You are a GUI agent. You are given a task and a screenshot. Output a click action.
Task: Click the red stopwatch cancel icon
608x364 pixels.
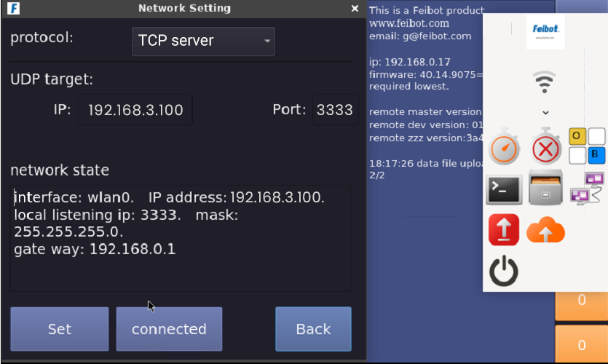tap(545, 149)
